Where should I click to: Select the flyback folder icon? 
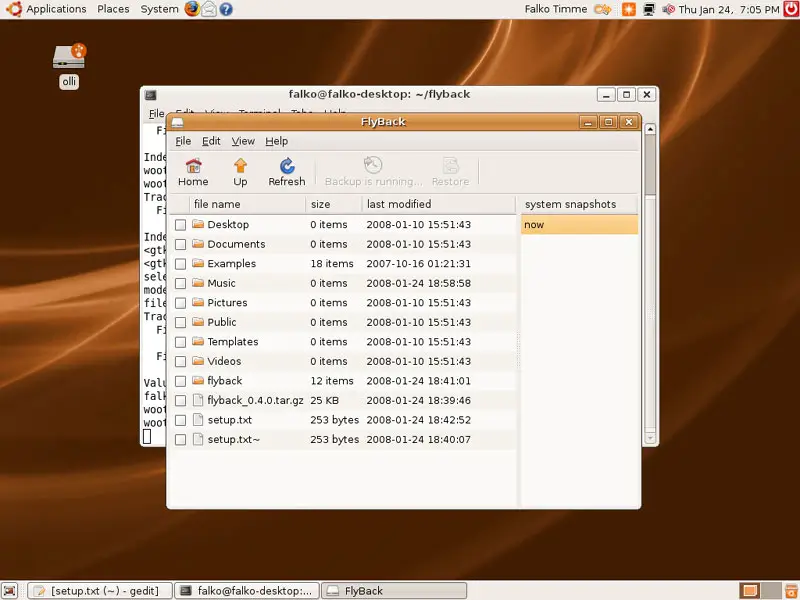198,380
